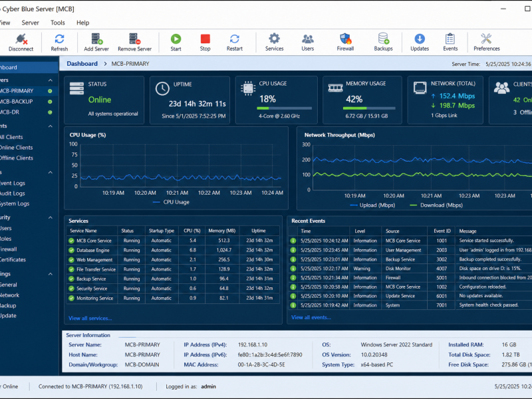Click the Server Information tab header
The image size is (532, 399).
[x=88, y=335]
